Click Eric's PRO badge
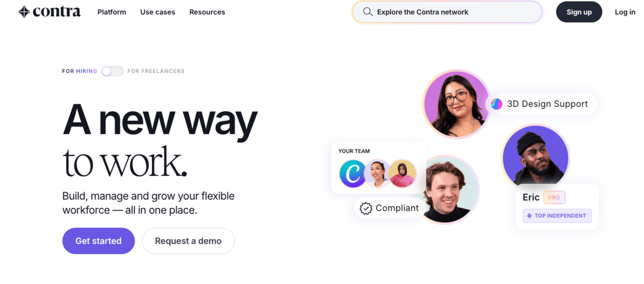This screenshot has width=644, height=284. pos(554,197)
